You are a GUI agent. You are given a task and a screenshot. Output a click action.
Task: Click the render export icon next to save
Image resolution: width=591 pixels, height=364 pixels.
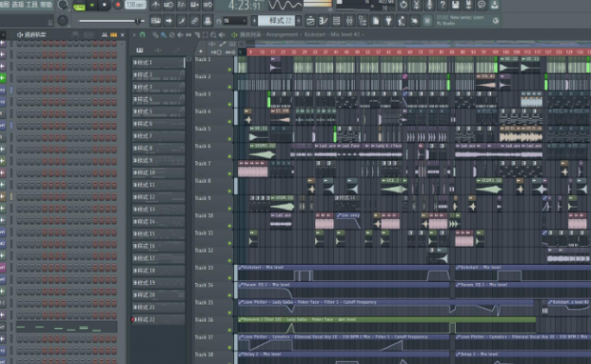pyautogui.click(x=468, y=5)
